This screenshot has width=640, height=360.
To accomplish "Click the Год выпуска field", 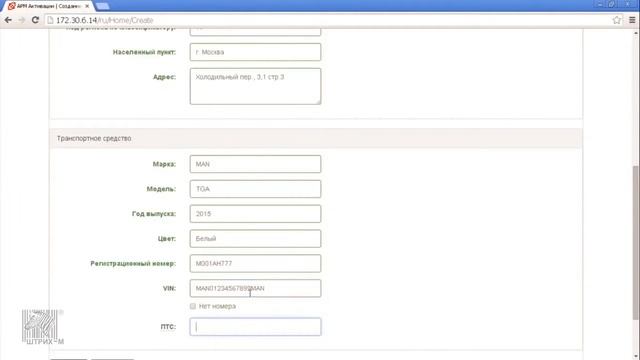I will [255, 214].
